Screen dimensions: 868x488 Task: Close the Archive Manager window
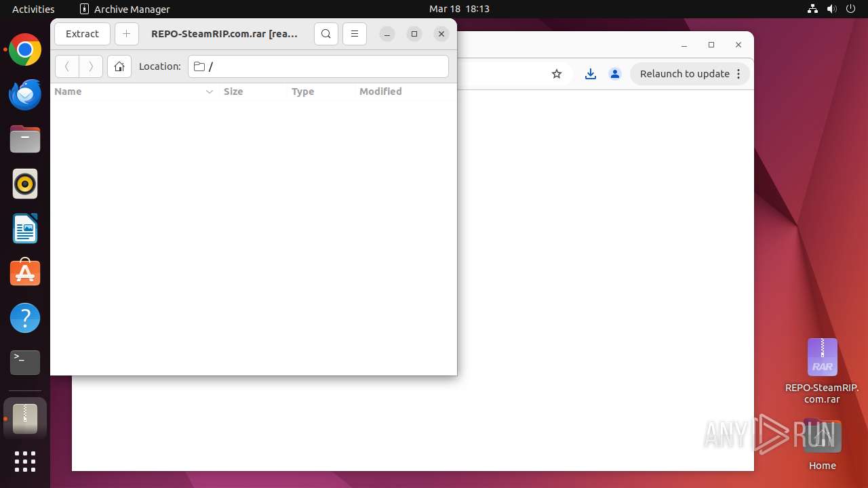441,34
